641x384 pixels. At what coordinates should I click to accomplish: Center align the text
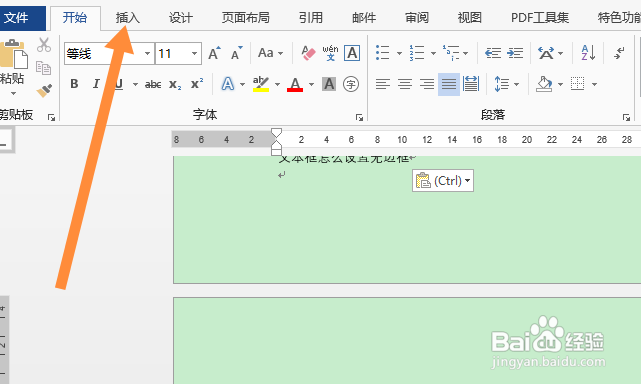point(405,84)
